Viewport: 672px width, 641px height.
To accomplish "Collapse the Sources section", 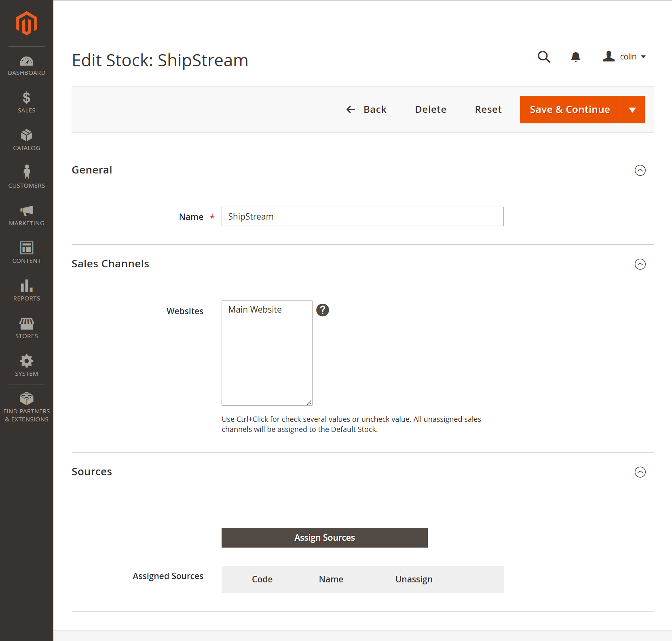I will click(x=640, y=472).
